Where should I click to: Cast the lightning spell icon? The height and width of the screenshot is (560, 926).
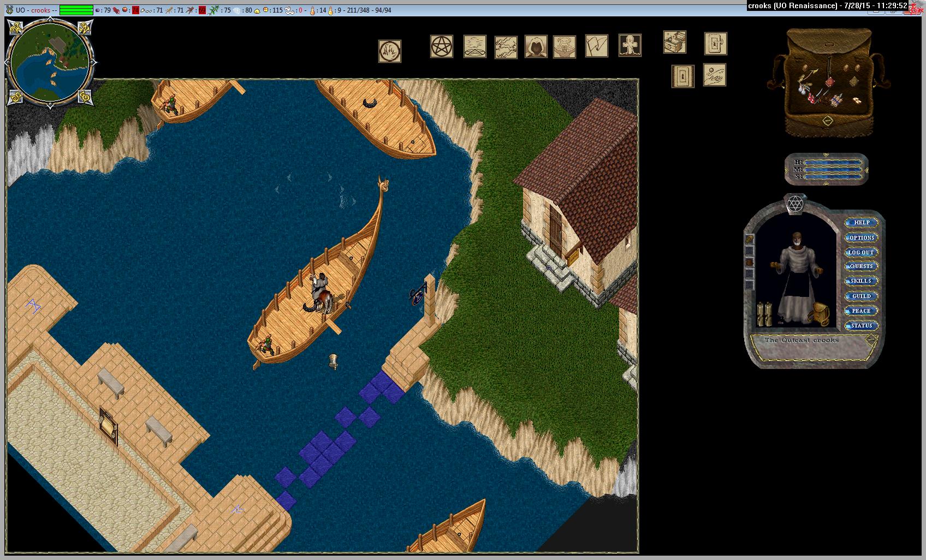click(x=506, y=47)
